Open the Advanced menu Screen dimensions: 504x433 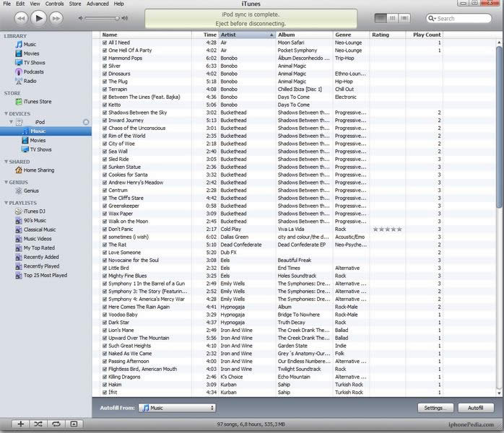97,4
